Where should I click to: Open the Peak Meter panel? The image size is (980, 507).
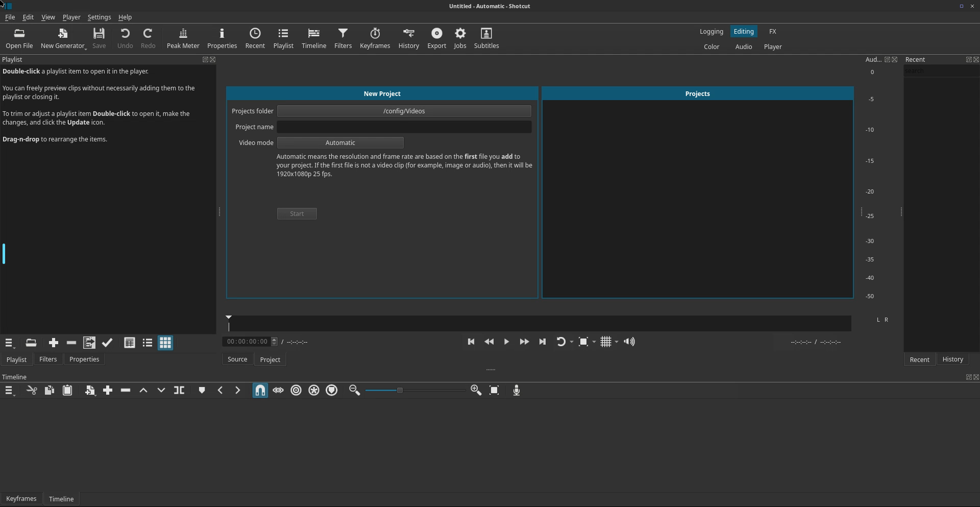tap(183, 38)
